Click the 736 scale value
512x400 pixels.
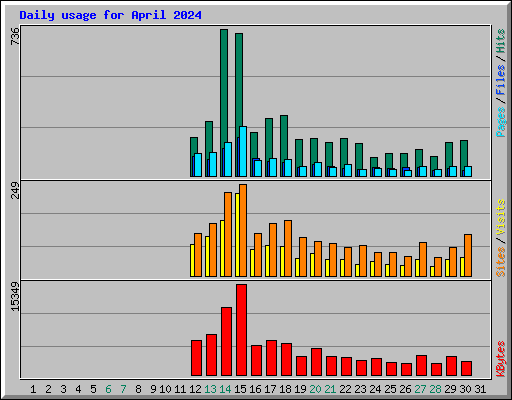point(15,36)
